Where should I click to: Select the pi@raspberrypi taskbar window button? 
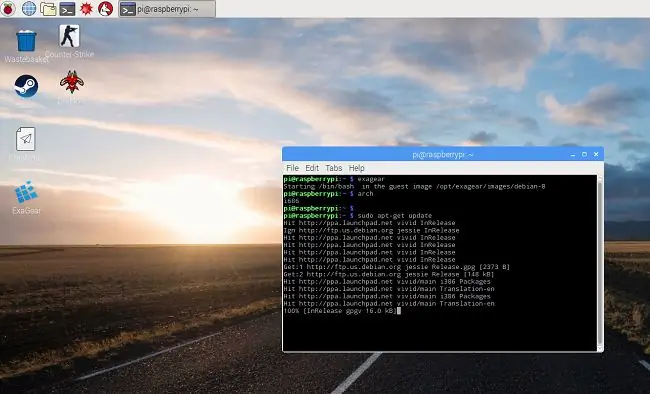point(167,9)
